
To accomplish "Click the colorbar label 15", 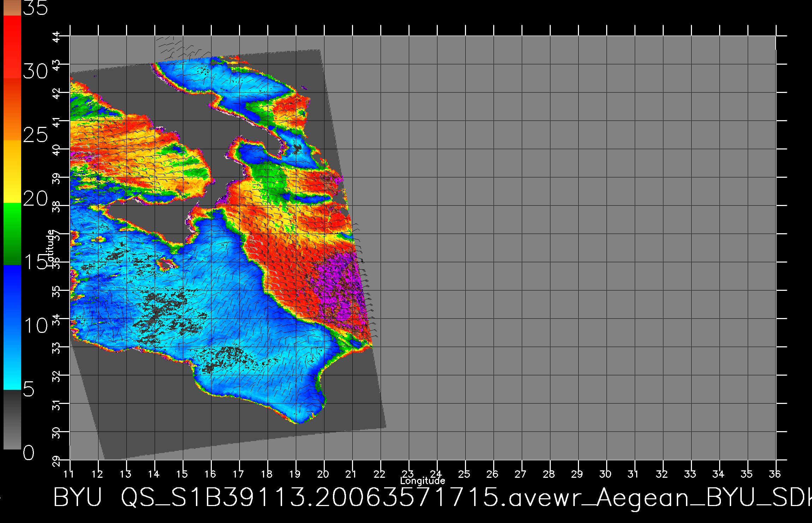I will [35, 262].
